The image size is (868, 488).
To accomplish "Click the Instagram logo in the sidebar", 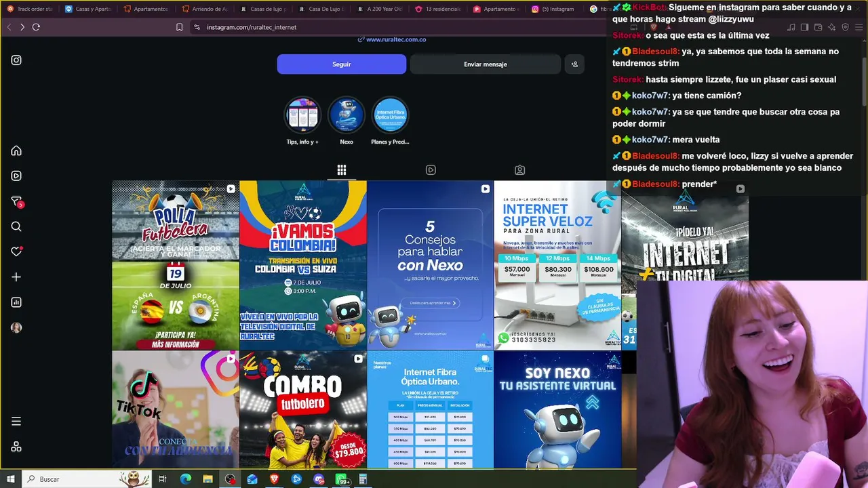I will coord(16,60).
